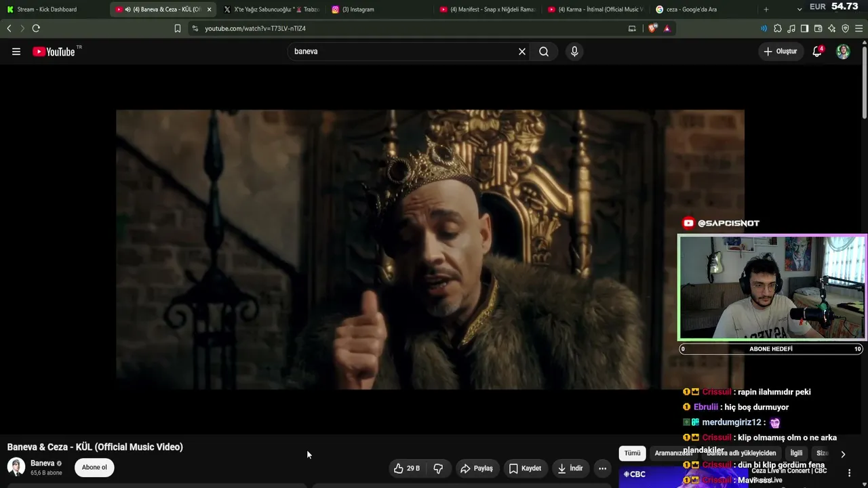Show more filter chips with right arrow
This screenshot has height=488, width=868.
(x=843, y=454)
